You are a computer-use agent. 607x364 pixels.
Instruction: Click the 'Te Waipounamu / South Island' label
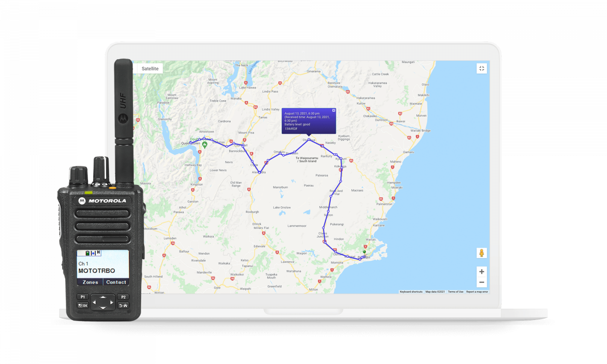tap(307, 160)
